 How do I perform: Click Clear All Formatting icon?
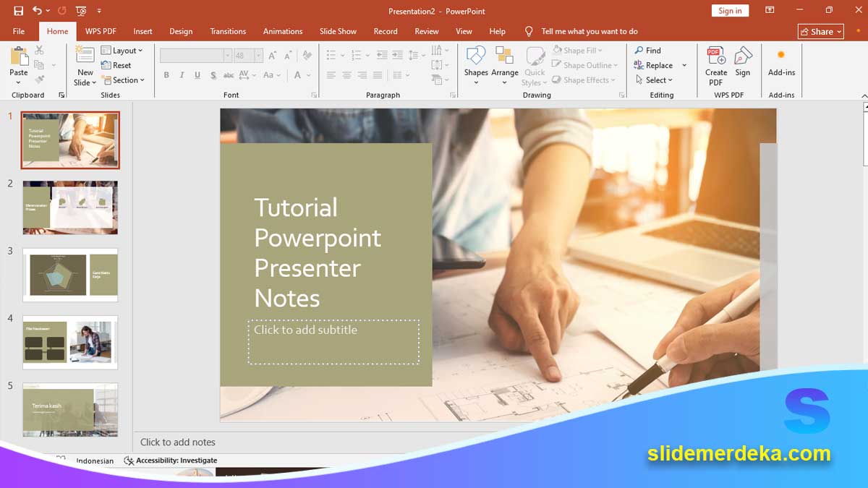[x=307, y=55]
